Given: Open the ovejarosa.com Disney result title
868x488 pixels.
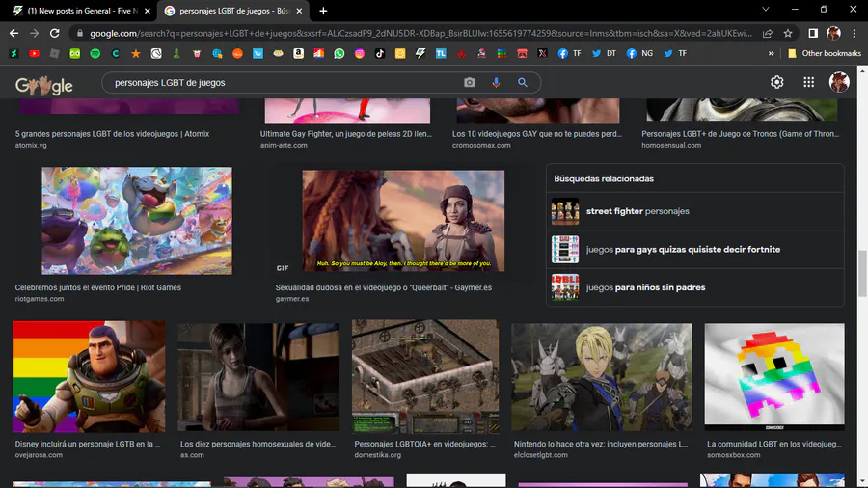Looking at the screenshot, I should (88, 445).
